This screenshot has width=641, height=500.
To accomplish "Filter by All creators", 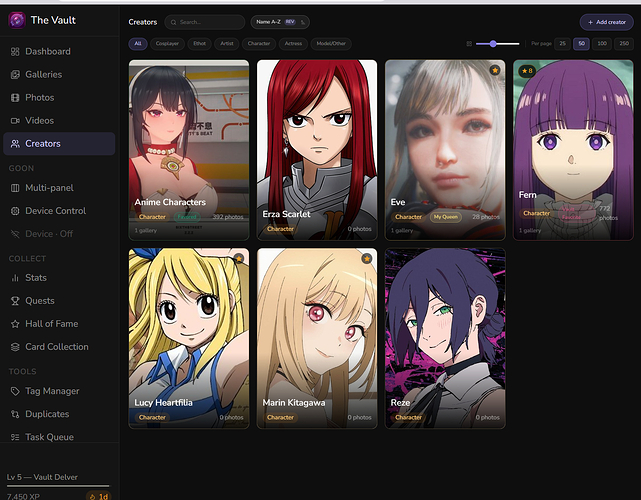I will pos(138,43).
